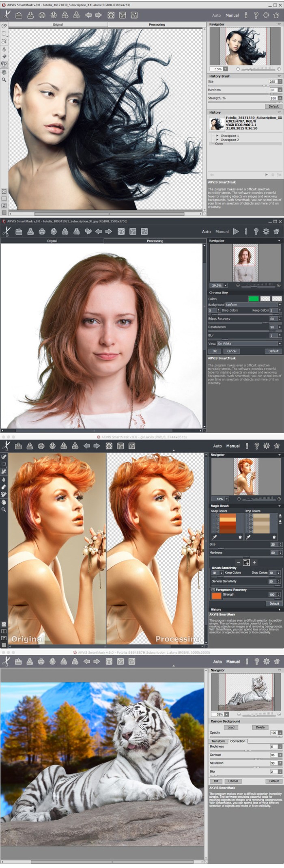Click the Delete button under Custom Background
Viewport: 284px width, 868px height.
260,727
